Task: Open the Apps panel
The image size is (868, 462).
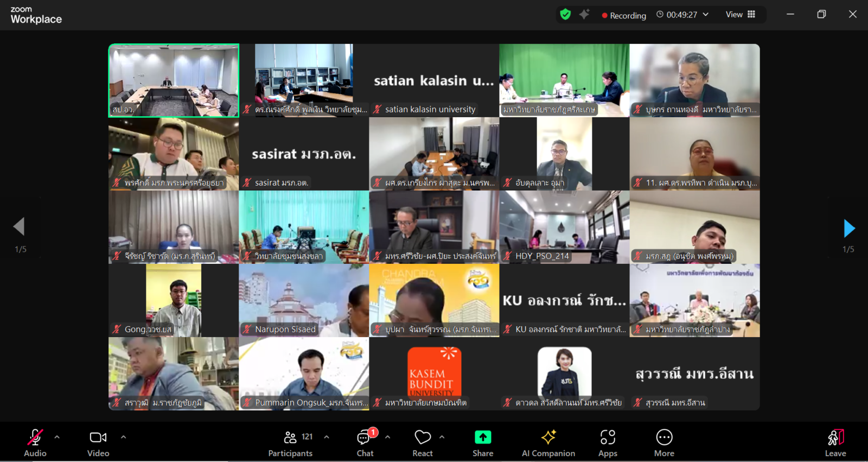Action: tap(608, 442)
